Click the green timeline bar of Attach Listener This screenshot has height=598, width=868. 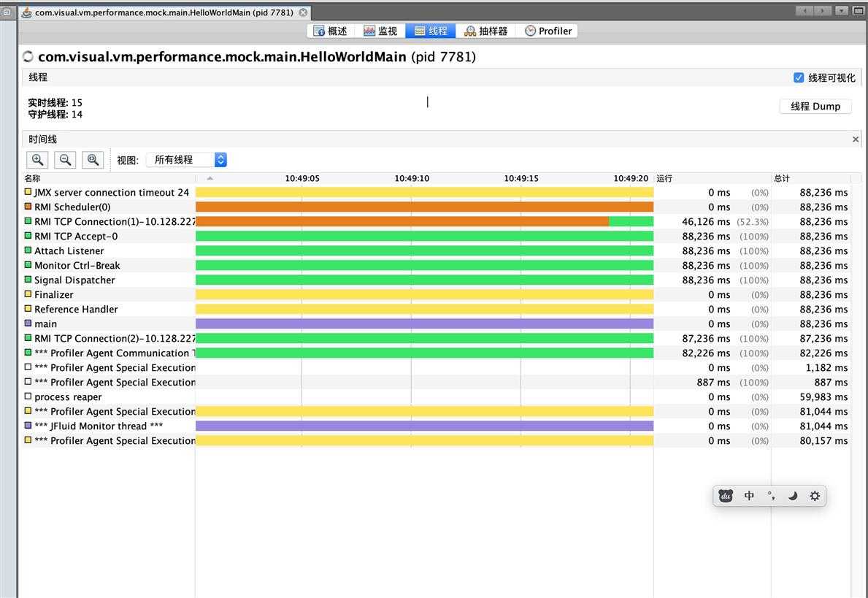[x=425, y=251]
